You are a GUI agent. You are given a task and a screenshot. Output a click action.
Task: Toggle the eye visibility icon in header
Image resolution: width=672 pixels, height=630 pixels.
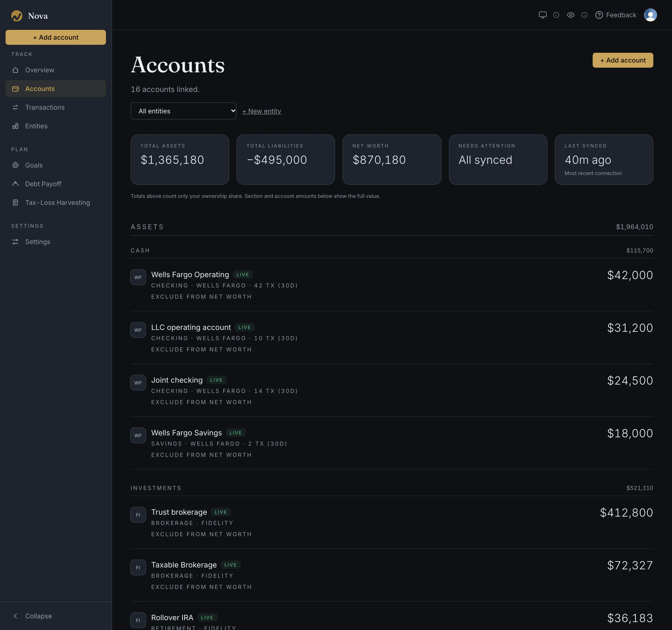point(570,15)
